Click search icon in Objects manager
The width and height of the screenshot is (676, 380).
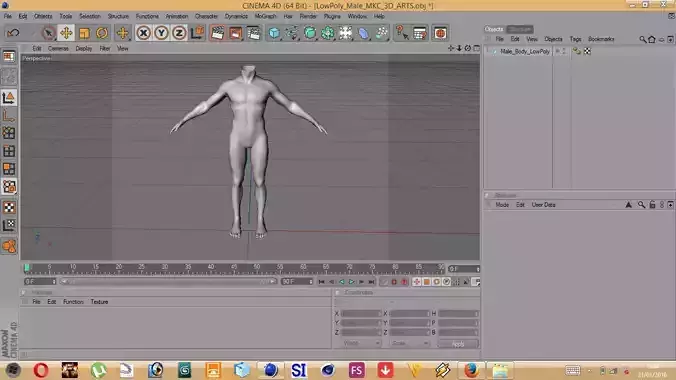642,39
